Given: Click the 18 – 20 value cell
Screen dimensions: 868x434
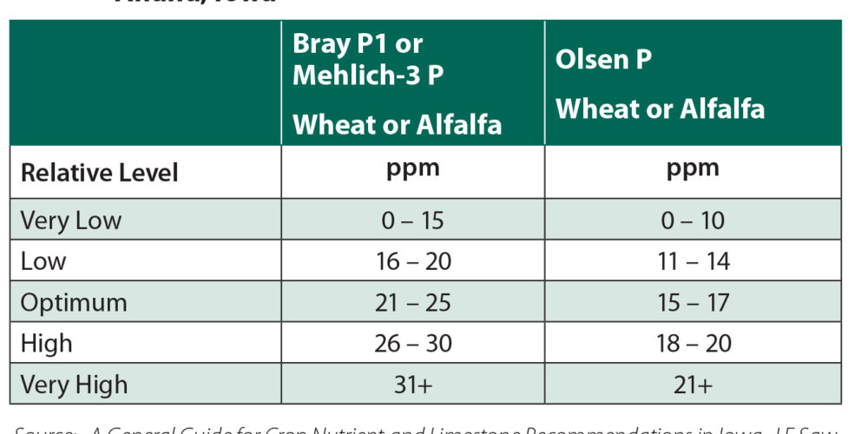Looking at the screenshot, I should coord(693,344).
